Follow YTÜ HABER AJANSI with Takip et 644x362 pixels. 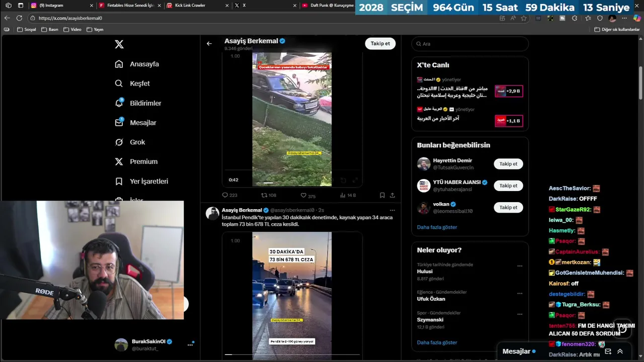(x=508, y=186)
